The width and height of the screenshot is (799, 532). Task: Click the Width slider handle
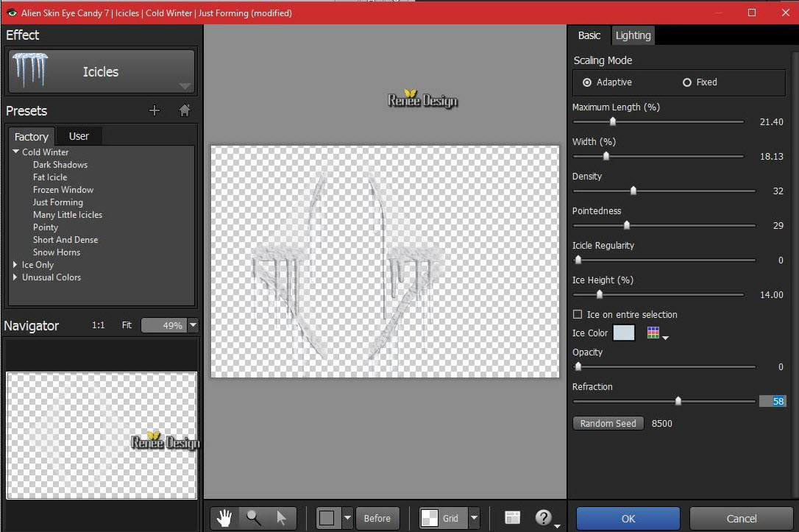(x=606, y=156)
